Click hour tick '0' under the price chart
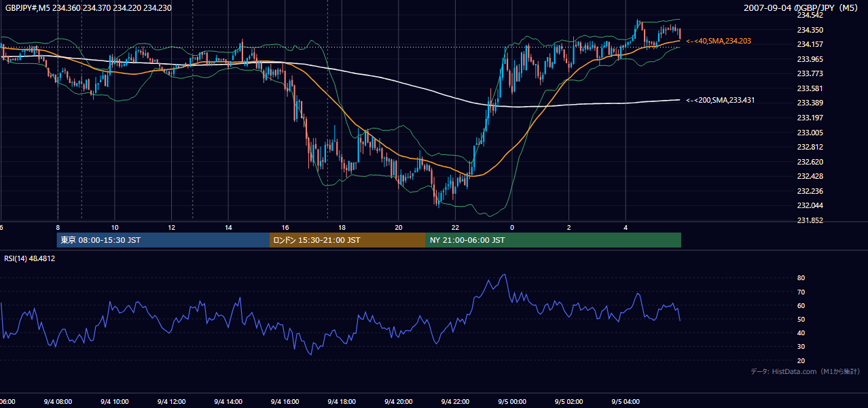 coord(512,228)
